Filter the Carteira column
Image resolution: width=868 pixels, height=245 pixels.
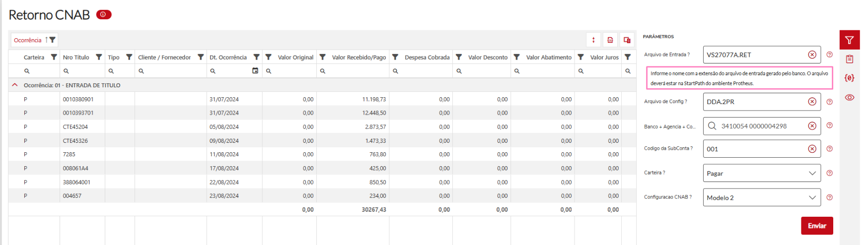point(54,57)
